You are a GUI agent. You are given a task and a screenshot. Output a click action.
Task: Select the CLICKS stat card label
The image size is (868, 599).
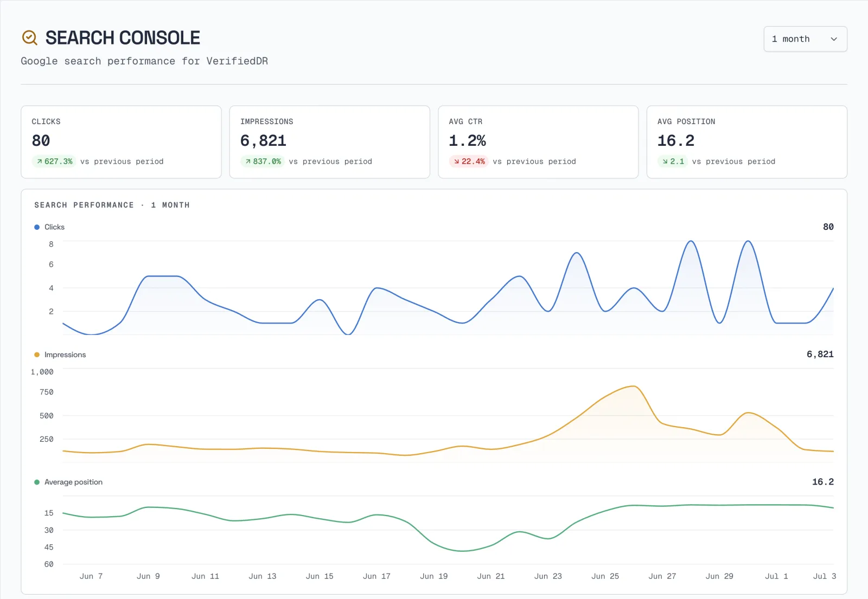coord(46,121)
